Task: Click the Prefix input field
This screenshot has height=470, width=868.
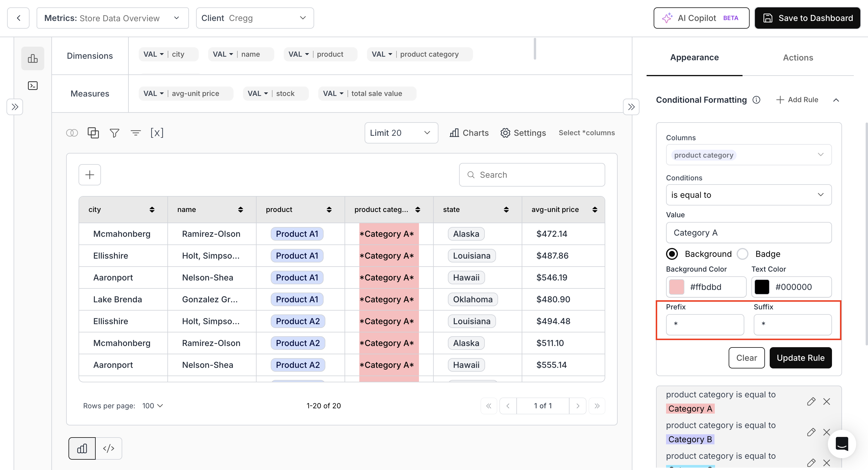Action: pos(705,324)
